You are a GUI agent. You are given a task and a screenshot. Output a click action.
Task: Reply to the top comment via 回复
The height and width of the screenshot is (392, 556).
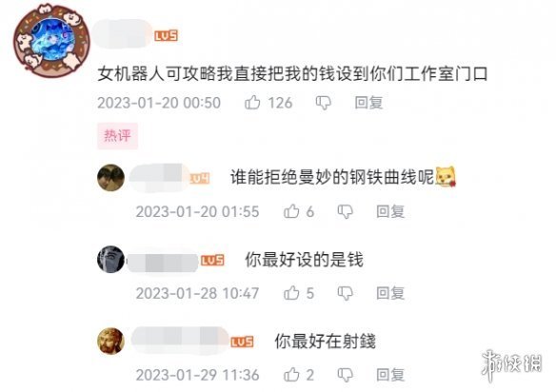(x=368, y=103)
